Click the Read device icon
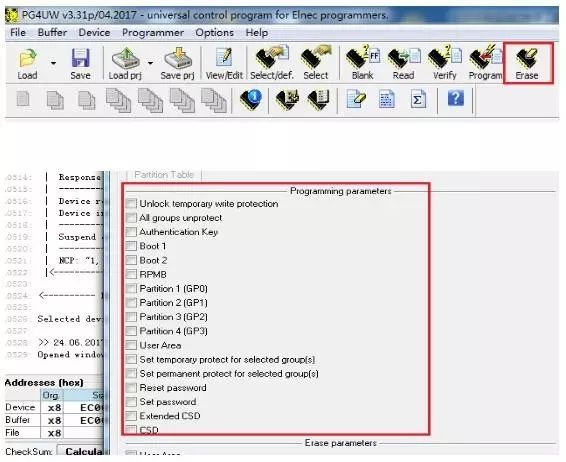 (x=404, y=64)
